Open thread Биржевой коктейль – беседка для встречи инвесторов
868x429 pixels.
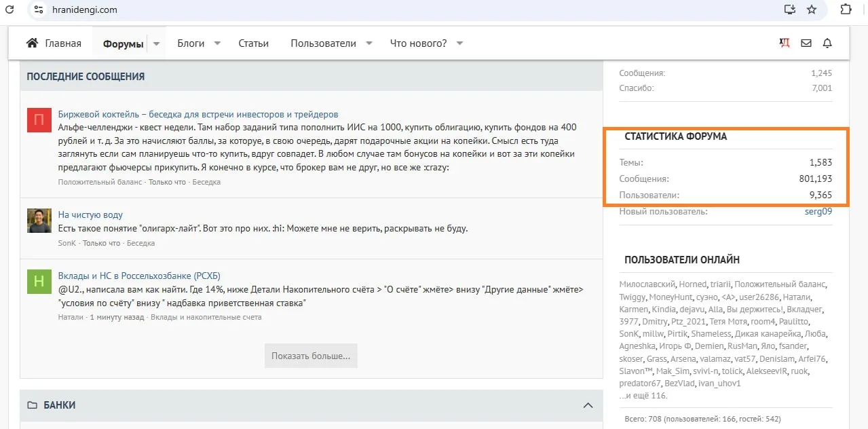[198, 114]
